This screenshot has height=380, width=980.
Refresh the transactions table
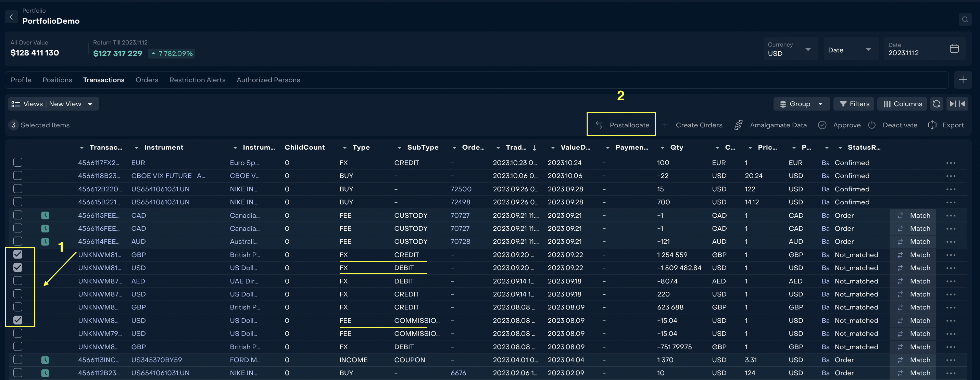click(x=937, y=104)
